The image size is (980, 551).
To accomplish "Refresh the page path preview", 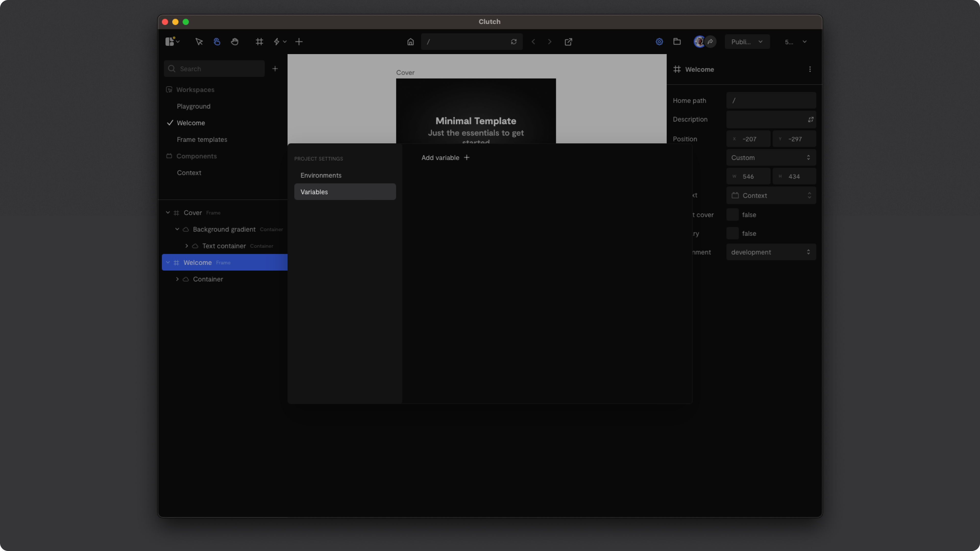I will (x=513, y=42).
